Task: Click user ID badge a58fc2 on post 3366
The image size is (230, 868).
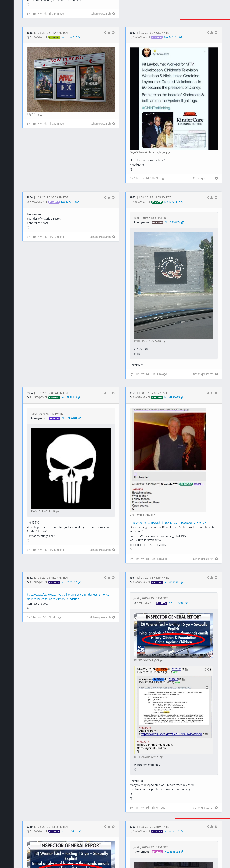Action: pos(54,202)
